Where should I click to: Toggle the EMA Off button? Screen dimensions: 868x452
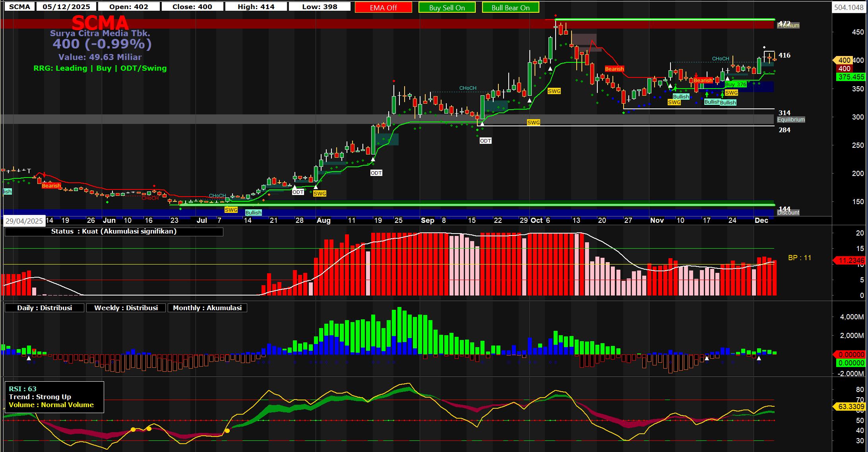[x=383, y=8]
